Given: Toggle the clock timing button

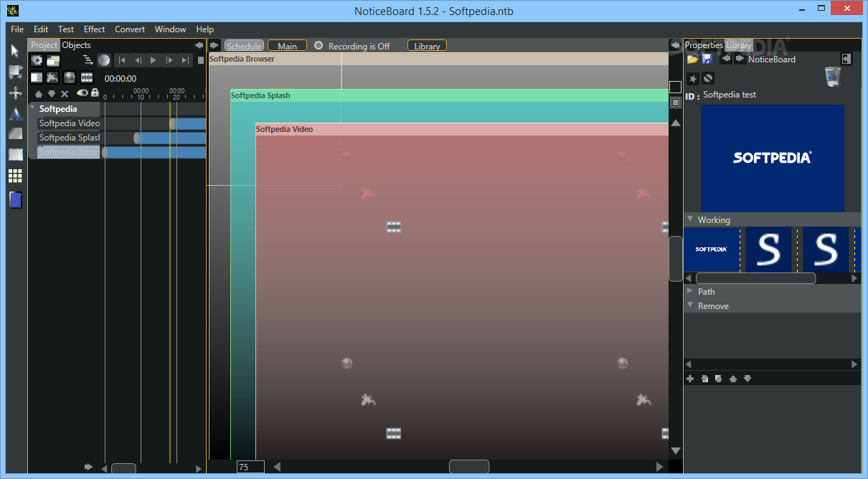Looking at the screenshot, I should [x=104, y=60].
